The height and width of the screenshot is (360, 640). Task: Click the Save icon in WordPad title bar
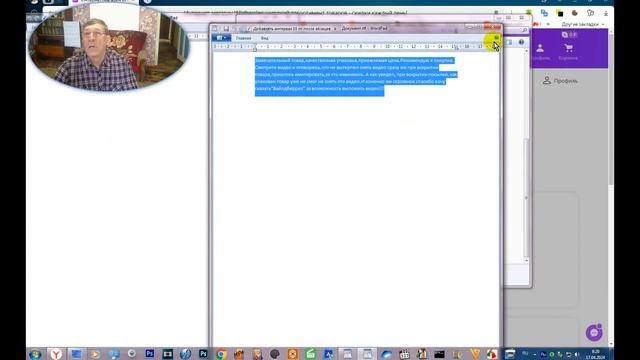coord(226,29)
